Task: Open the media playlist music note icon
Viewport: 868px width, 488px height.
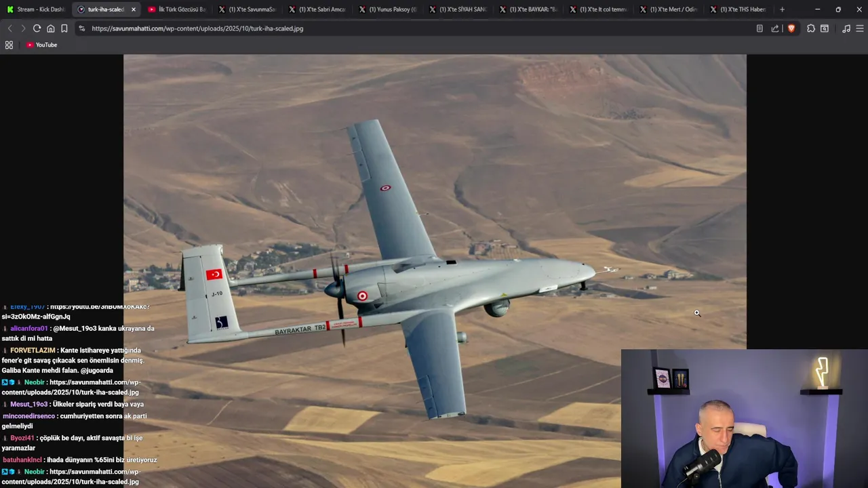Action: [x=846, y=28]
